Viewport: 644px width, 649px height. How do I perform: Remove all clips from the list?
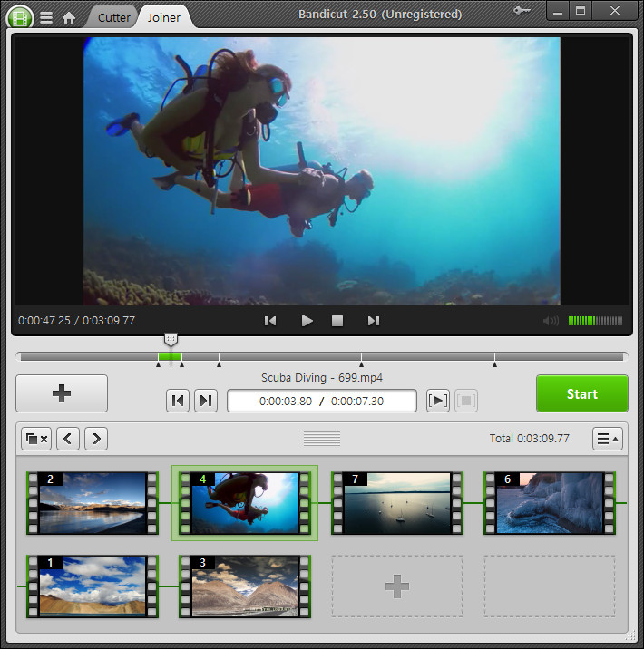[x=36, y=439]
